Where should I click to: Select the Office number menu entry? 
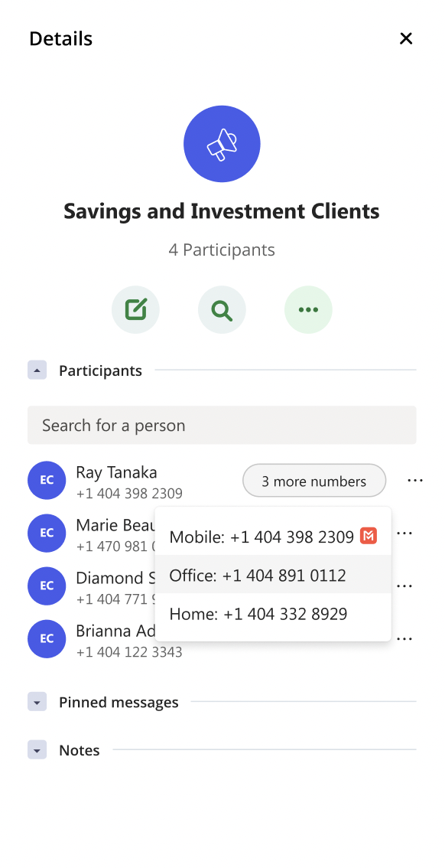[x=260, y=575]
